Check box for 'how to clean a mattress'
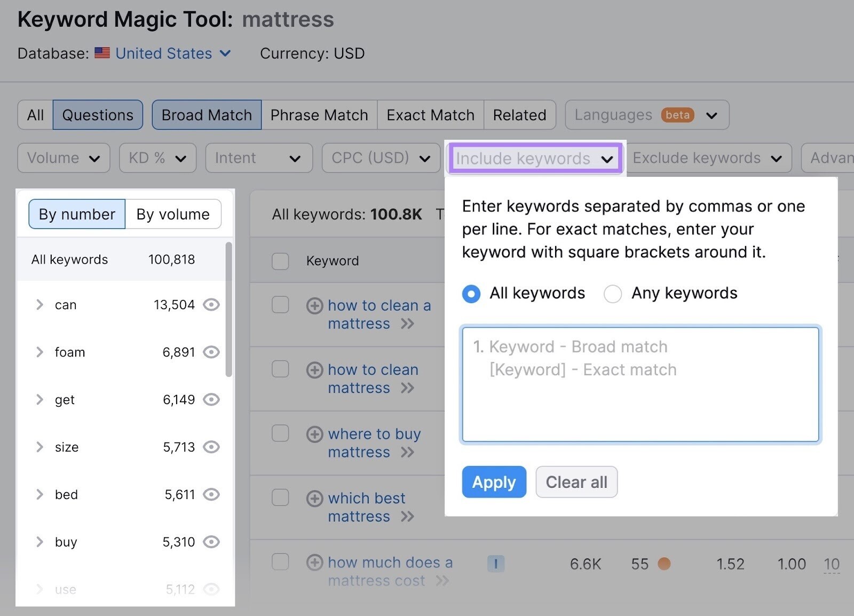The image size is (854, 616). click(280, 305)
